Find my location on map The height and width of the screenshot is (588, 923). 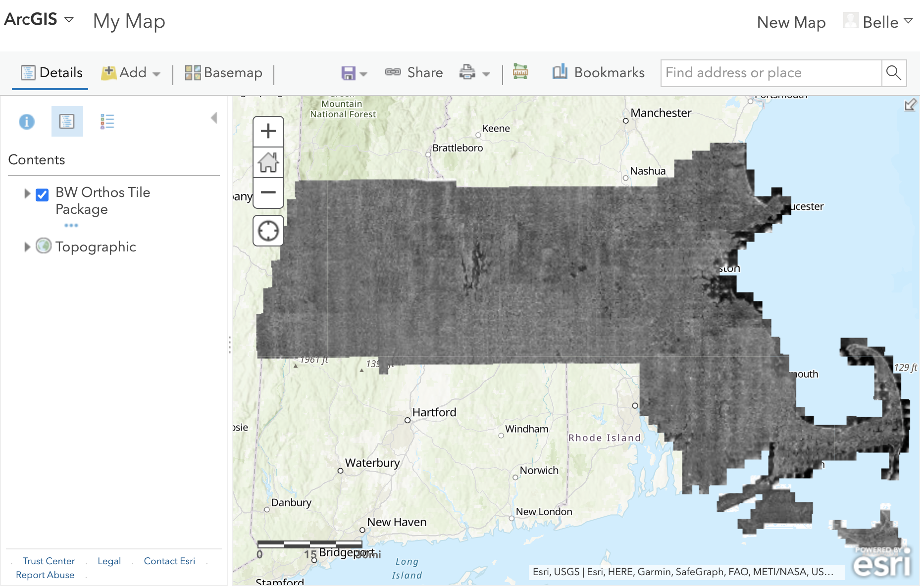click(x=268, y=231)
